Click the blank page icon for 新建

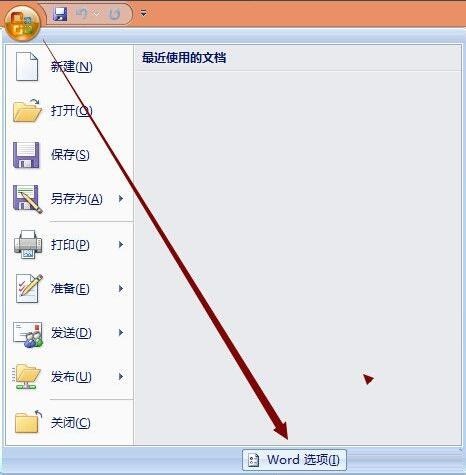pos(27,66)
